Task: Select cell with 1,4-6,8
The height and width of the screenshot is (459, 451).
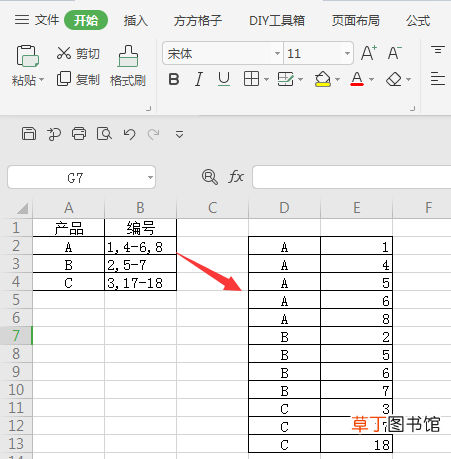Action: coord(140,246)
